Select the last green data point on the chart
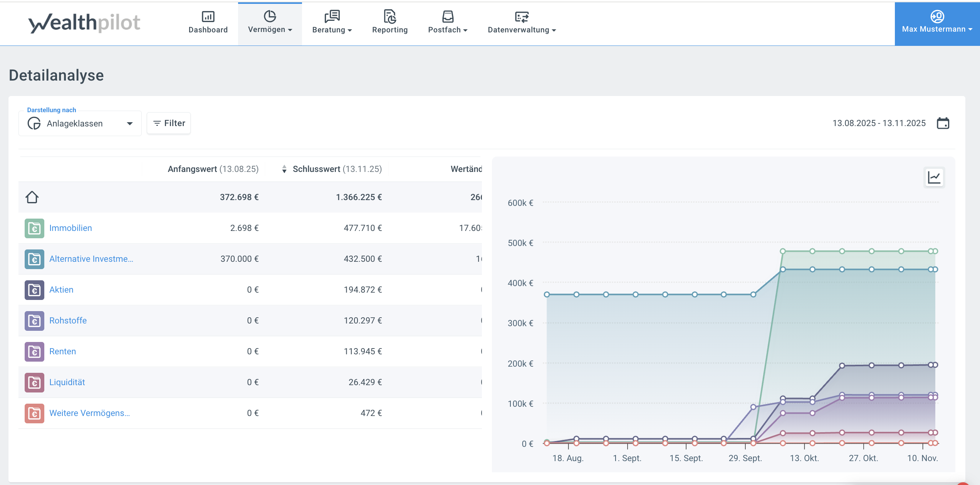This screenshot has width=980, height=485. [935, 251]
